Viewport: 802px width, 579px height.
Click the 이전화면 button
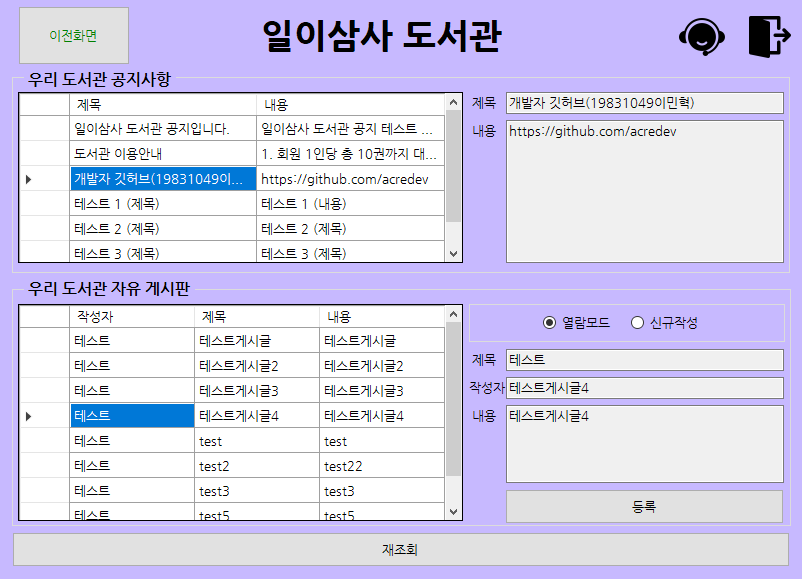[x=74, y=35]
